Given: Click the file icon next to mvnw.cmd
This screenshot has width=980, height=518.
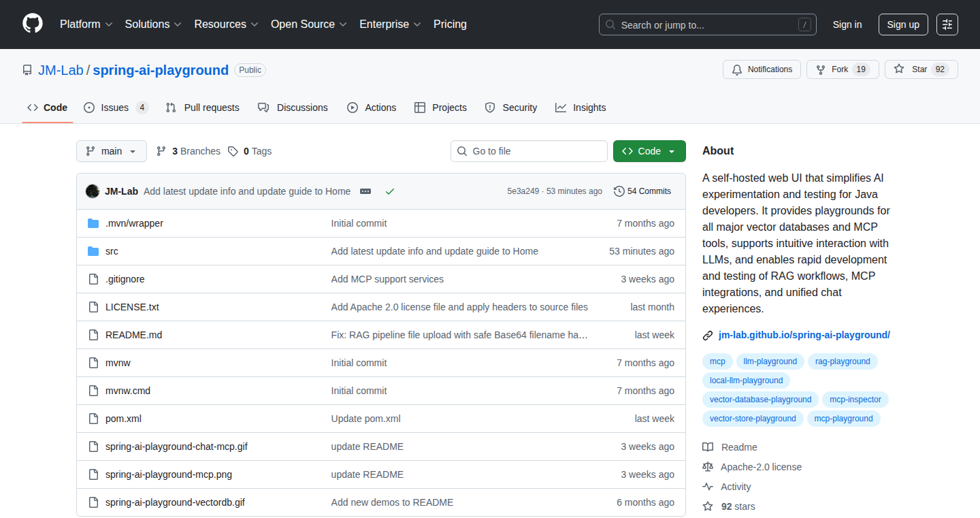Looking at the screenshot, I should tap(93, 391).
